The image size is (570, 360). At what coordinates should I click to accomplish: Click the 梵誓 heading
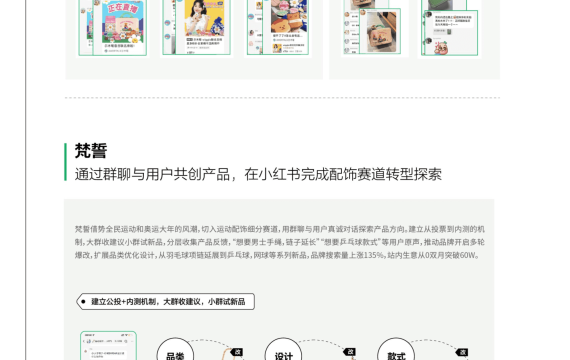click(91, 151)
